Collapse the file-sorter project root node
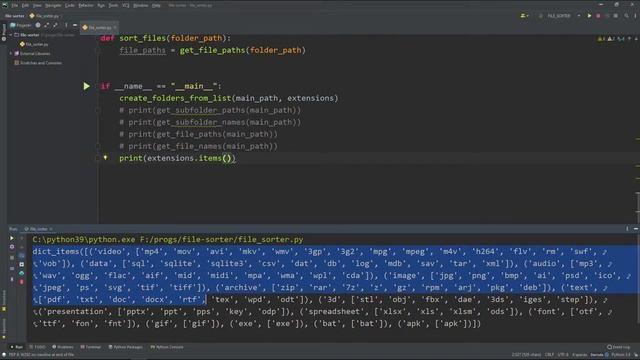The width and height of the screenshot is (640, 360). 11,35
